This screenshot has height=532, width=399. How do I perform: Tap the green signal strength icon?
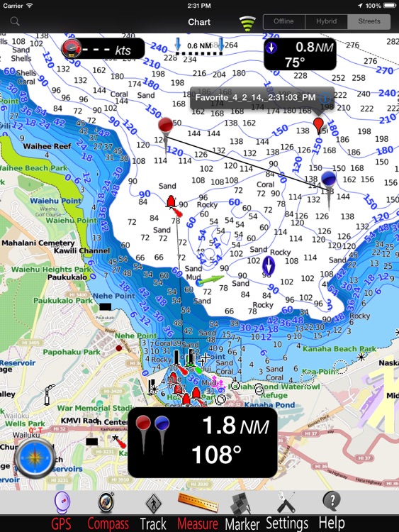[x=247, y=23]
